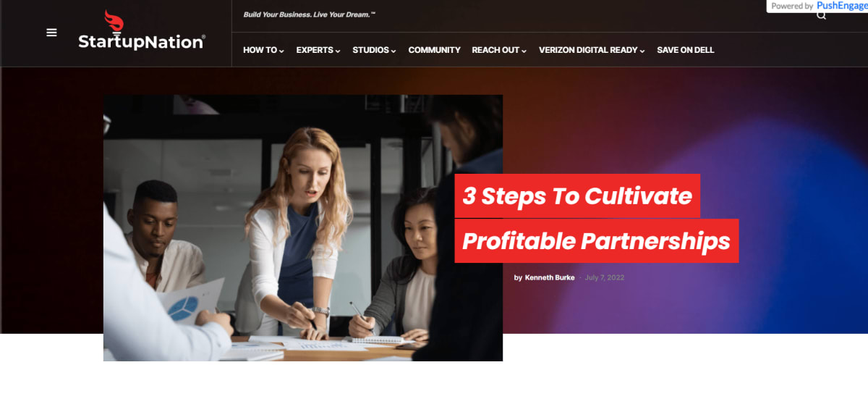Click the July 7, 2022 date
868x399 pixels.
click(604, 277)
